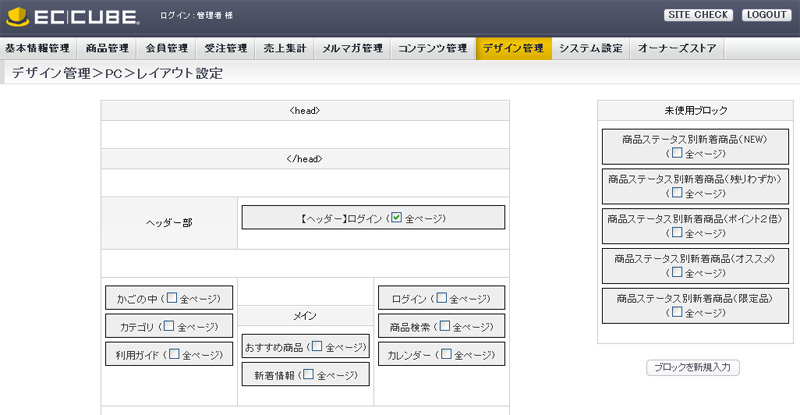Check 全ページ for 利用ガイド block
Viewport: 800px width, 415px height.
(174, 354)
